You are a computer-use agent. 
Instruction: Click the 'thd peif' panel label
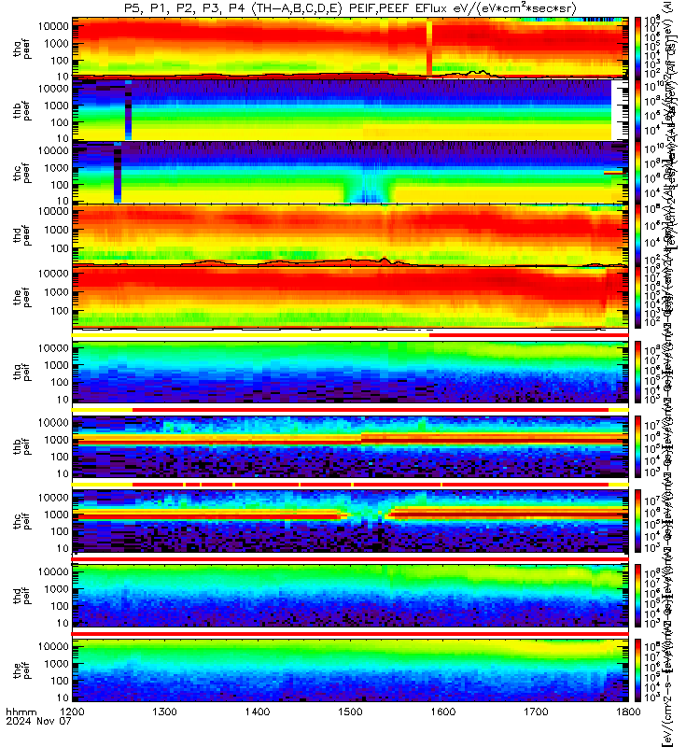tap(21, 596)
